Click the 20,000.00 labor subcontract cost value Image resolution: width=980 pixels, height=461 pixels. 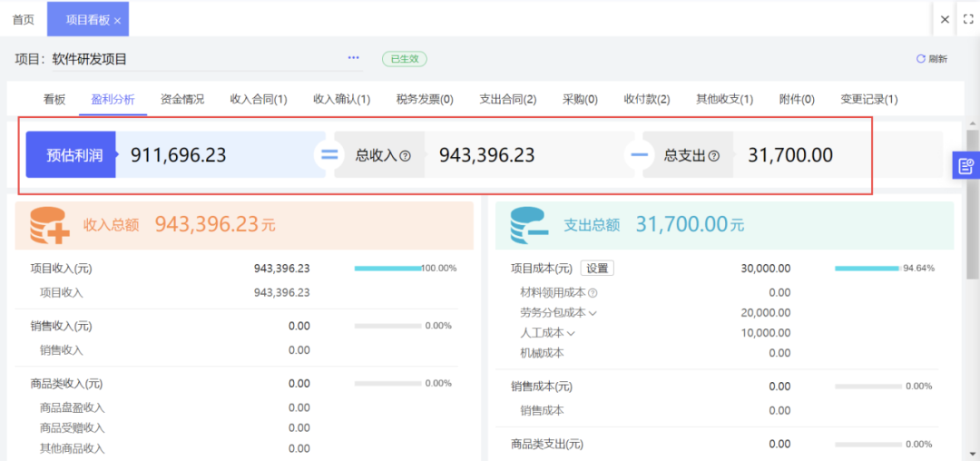coord(766,313)
